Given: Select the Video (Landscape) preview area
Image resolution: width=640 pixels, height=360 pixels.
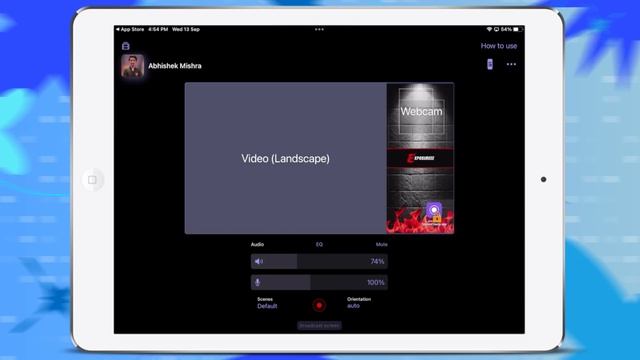Looking at the screenshot, I should click(x=285, y=158).
